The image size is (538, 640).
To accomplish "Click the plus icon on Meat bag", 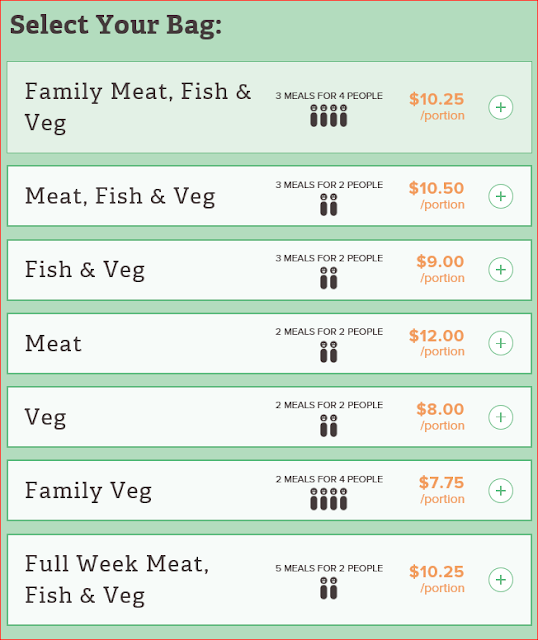I will coord(500,343).
